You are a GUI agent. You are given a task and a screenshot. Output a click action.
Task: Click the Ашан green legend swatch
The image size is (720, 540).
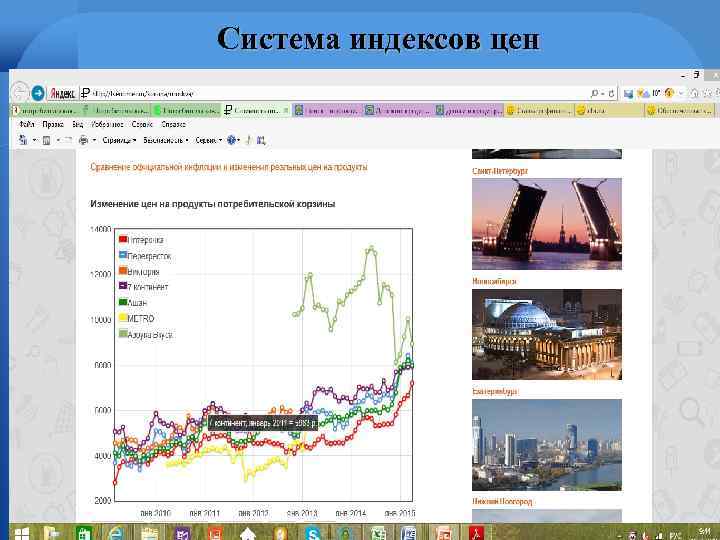[123, 302]
